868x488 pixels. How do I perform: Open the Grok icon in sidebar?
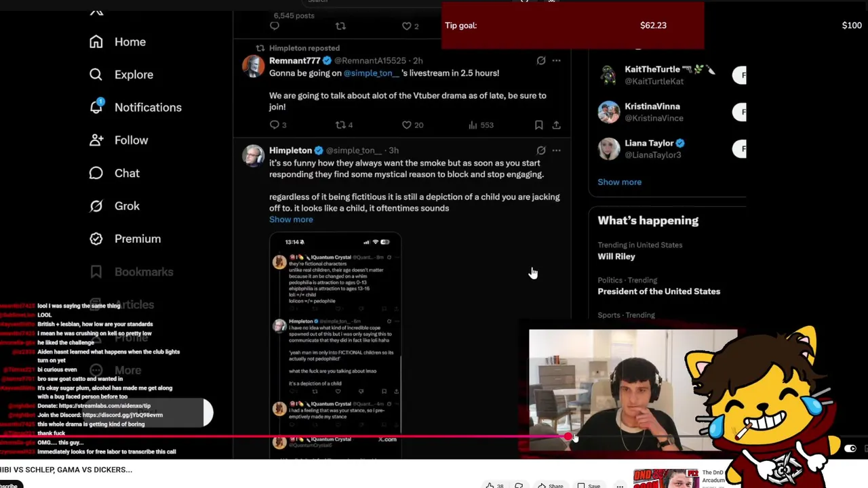point(96,206)
